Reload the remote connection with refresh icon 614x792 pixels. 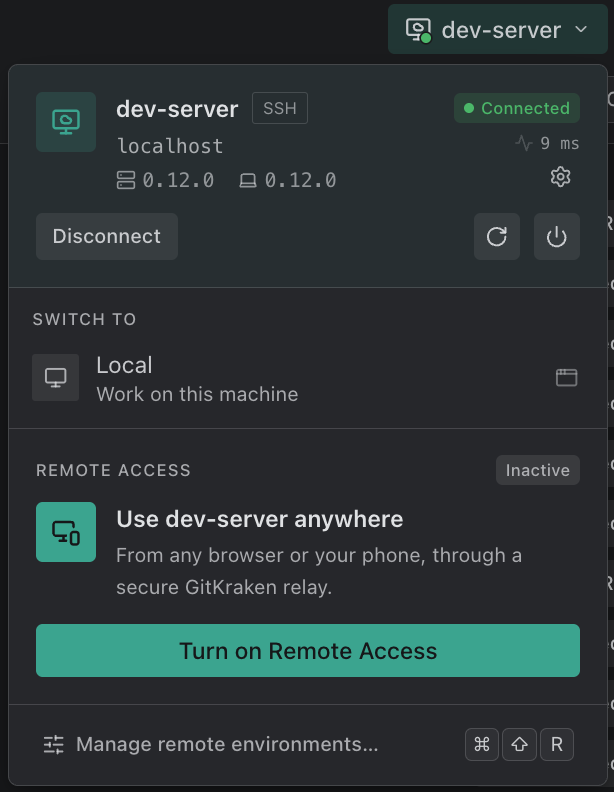click(x=497, y=236)
